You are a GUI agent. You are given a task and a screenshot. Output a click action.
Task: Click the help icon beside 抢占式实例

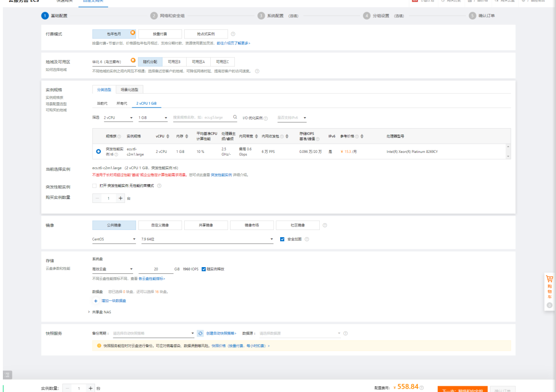pyautogui.click(x=233, y=34)
